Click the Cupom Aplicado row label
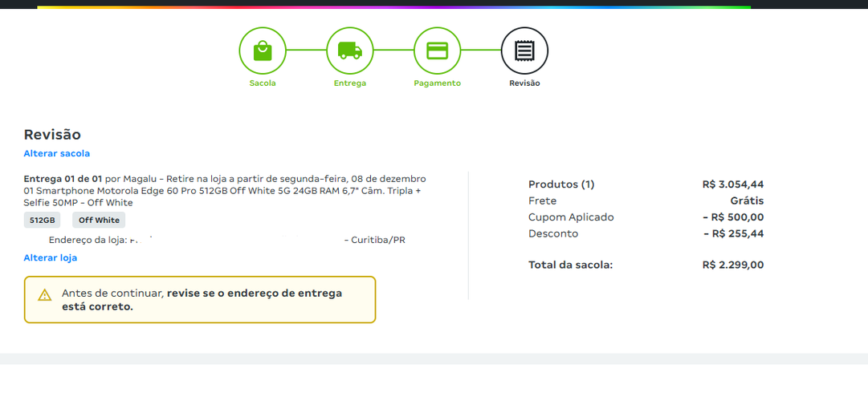The image size is (868, 401). (x=571, y=217)
